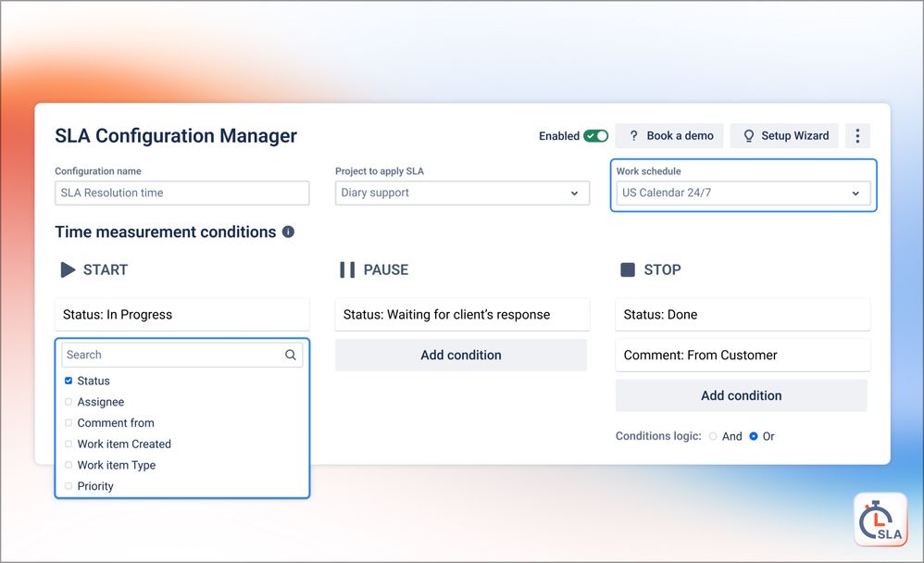Check the Work item Type checkbox
The height and width of the screenshot is (563, 924).
69,465
